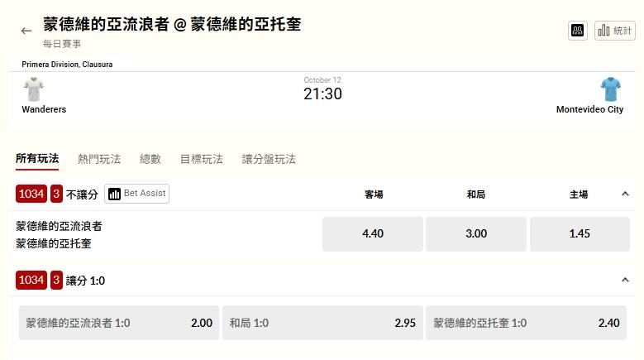This screenshot has width=644, height=360.
Task: Click the Wanderers white jersey icon
Action: [34, 89]
